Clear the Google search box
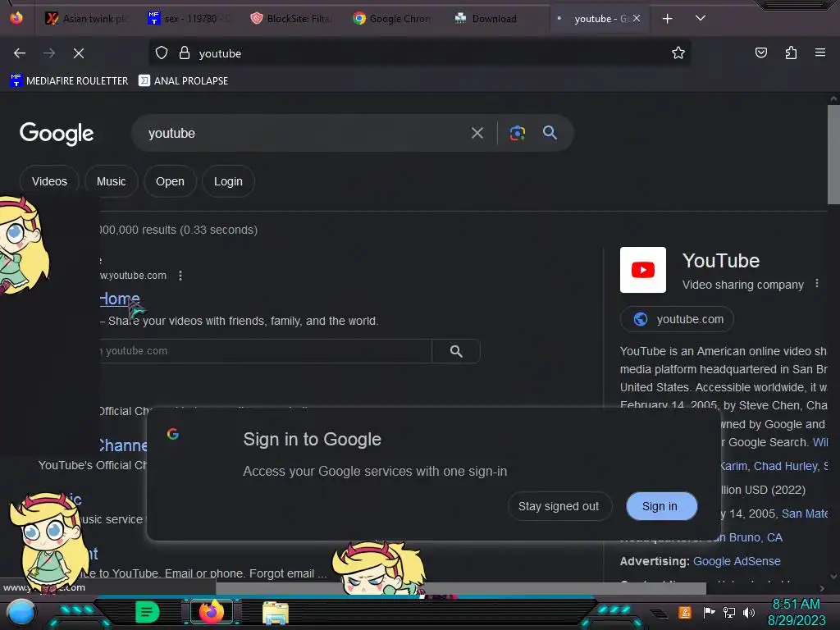The width and height of the screenshot is (840, 630). click(x=477, y=133)
